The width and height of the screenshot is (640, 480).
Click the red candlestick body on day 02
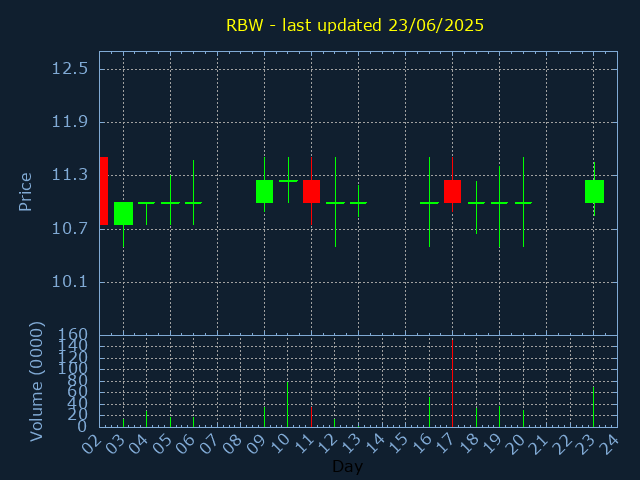pos(104,191)
